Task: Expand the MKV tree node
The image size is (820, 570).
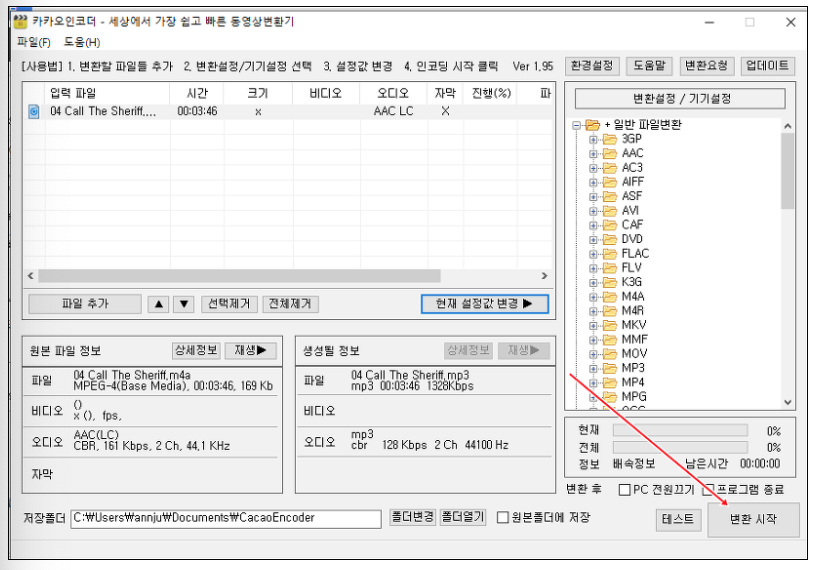Action: click(x=593, y=325)
